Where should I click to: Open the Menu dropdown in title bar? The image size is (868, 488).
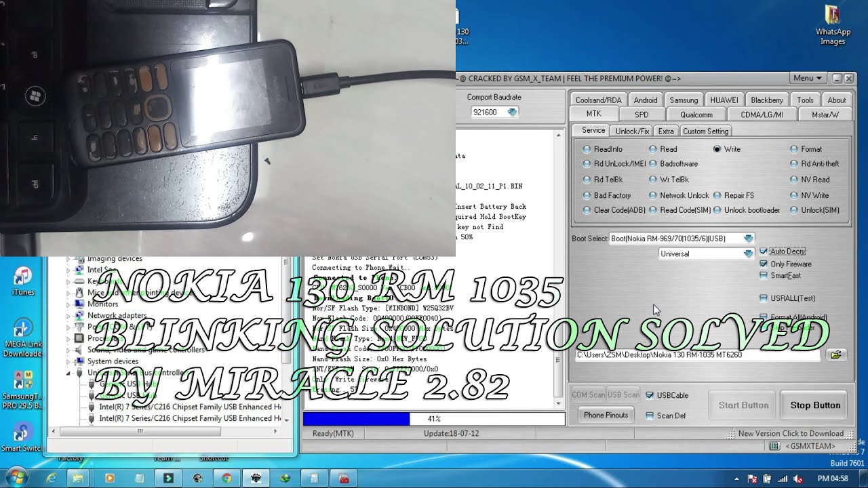pos(807,79)
